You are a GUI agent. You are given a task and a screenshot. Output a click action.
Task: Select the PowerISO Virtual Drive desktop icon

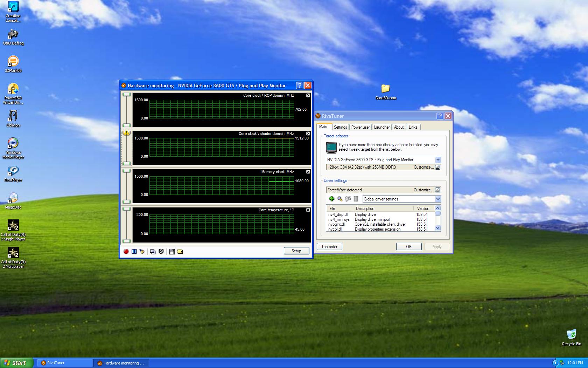(x=13, y=94)
